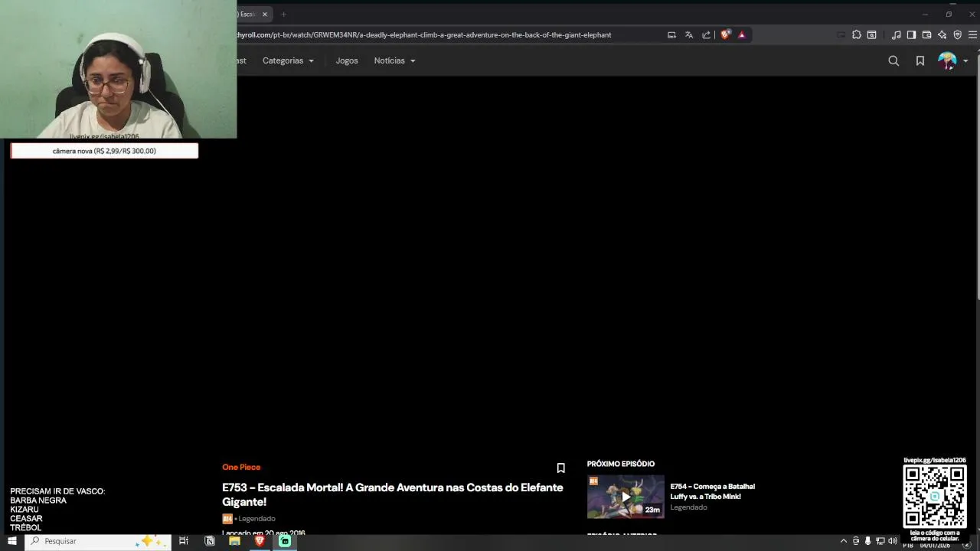Expand the Categorias dropdown menu
Image resolution: width=980 pixels, height=551 pixels.
[x=288, y=60]
